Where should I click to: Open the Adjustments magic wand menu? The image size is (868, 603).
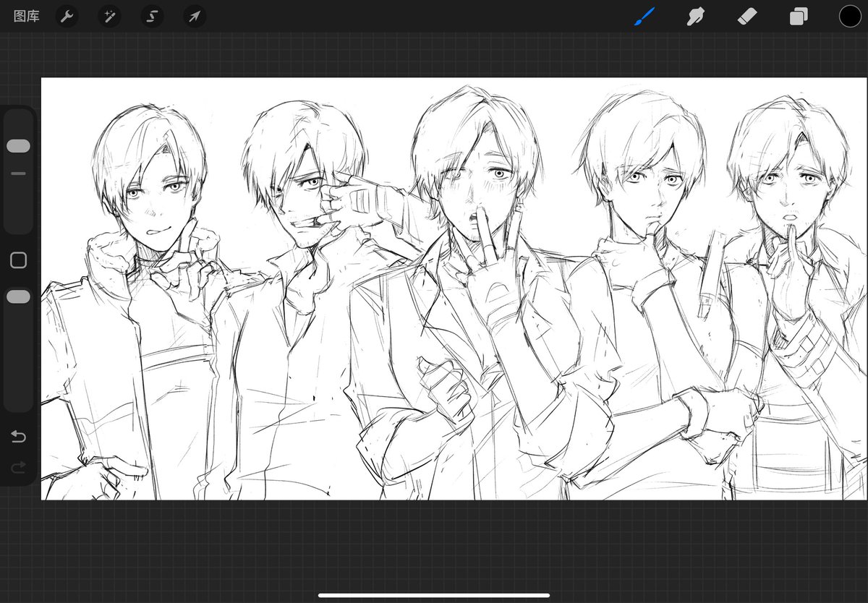tap(109, 16)
